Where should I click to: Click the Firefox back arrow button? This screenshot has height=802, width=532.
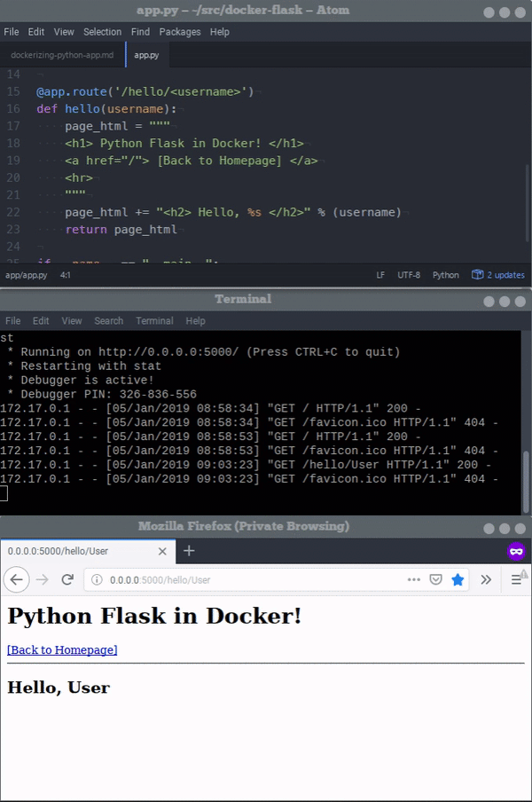point(16,579)
